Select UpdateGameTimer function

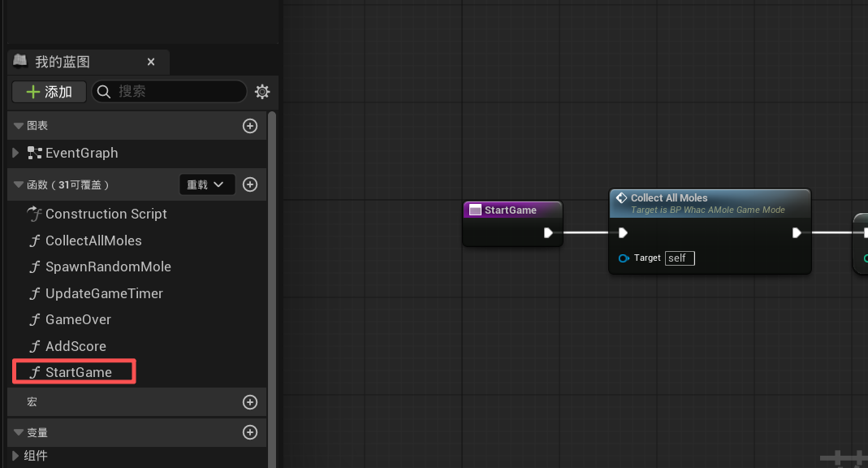click(x=104, y=293)
